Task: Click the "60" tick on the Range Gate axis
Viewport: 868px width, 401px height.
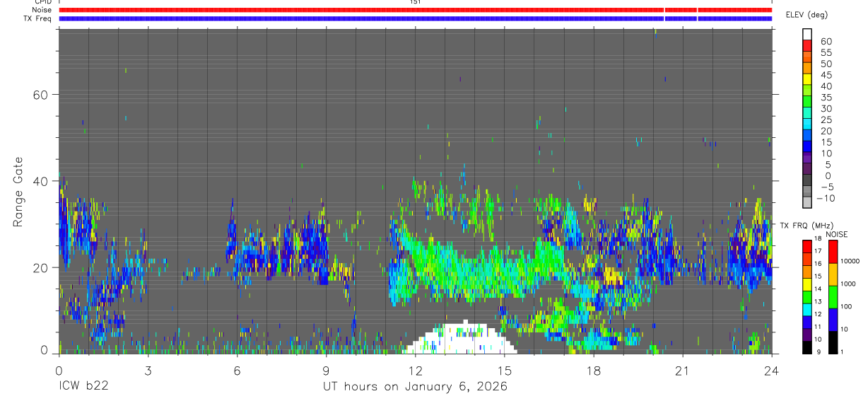Action: [40, 95]
